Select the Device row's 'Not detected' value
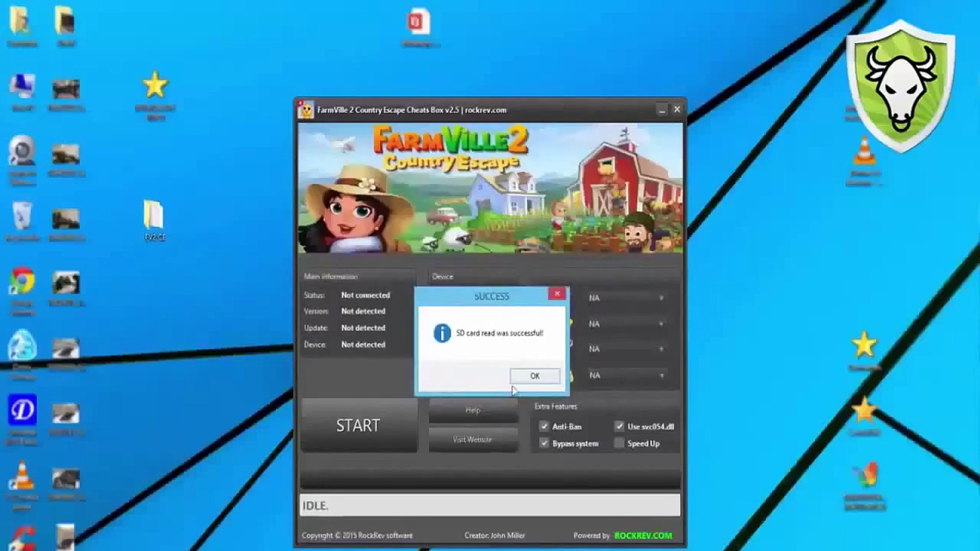Screen dimensions: 980x551 (363, 345)
